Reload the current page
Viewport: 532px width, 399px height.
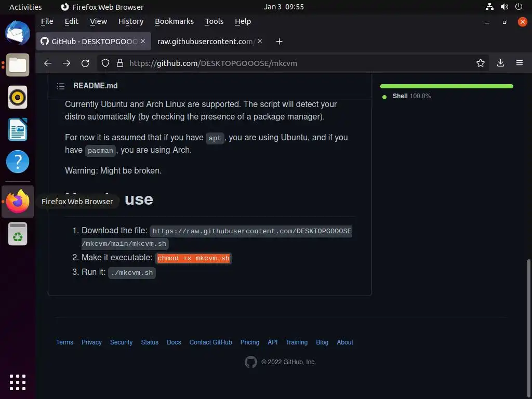[85, 63]
